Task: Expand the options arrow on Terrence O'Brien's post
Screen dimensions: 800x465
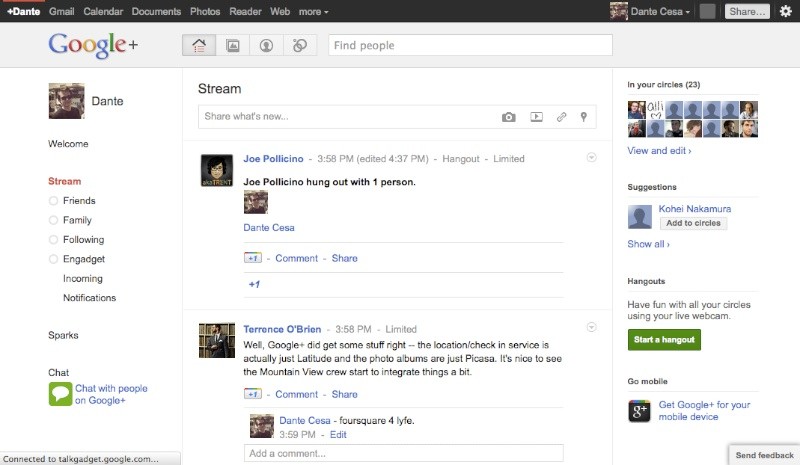Action: pos(591,327)
